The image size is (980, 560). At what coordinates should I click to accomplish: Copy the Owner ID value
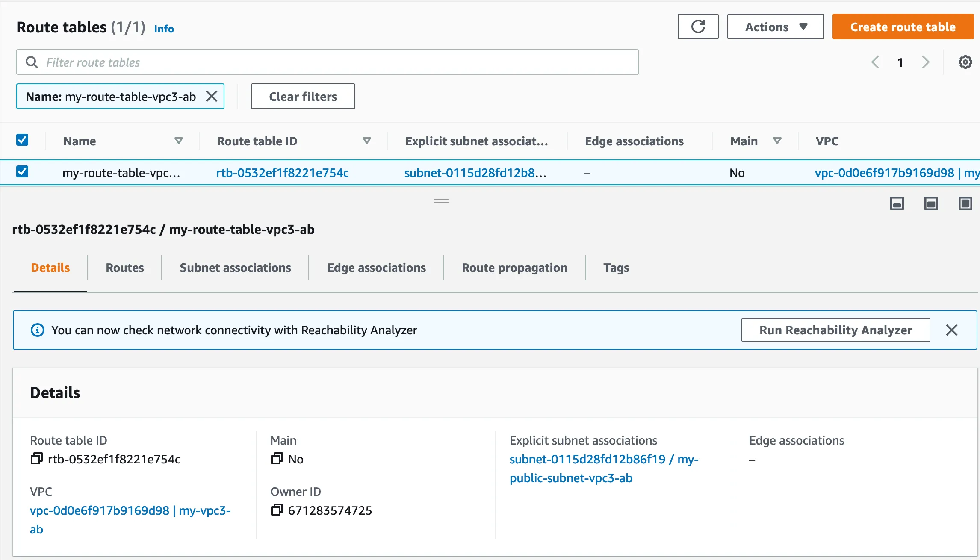(x=277, y=510)
